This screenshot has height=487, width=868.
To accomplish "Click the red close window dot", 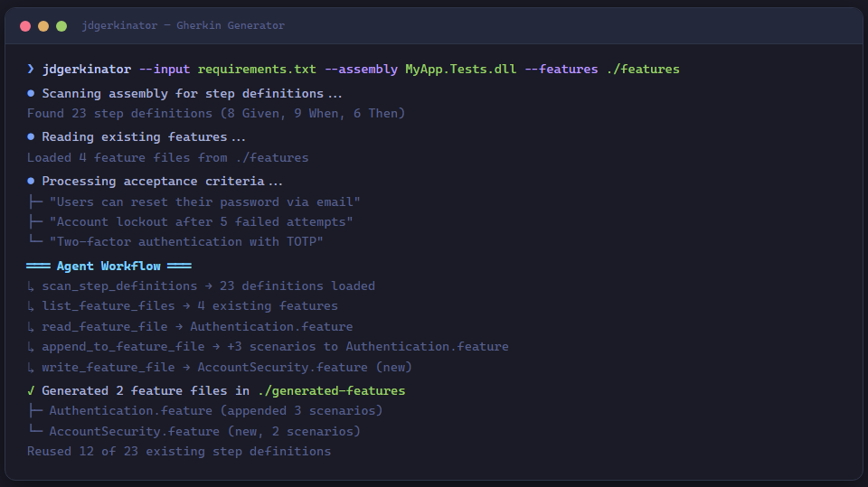I will tap(25, 26).
